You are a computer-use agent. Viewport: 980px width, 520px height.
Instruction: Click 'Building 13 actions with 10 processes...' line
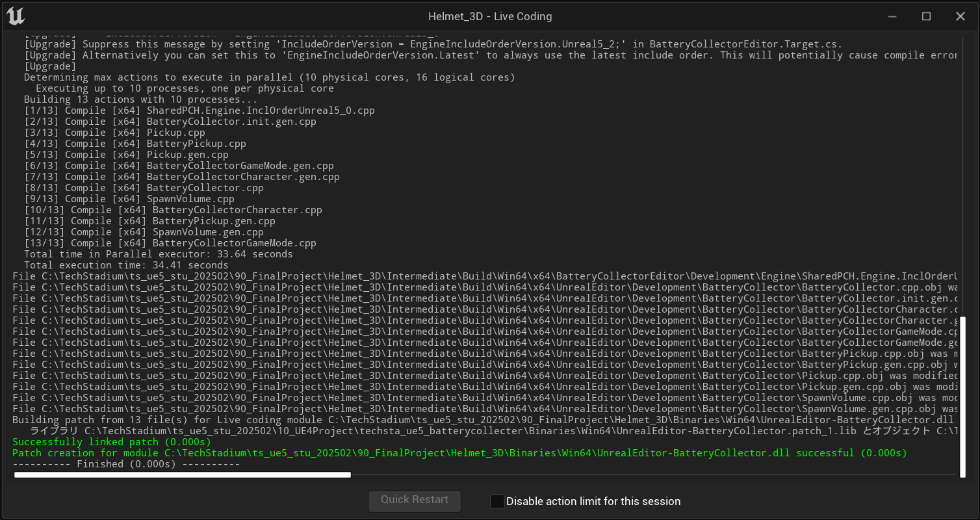(x=141, y=99)
